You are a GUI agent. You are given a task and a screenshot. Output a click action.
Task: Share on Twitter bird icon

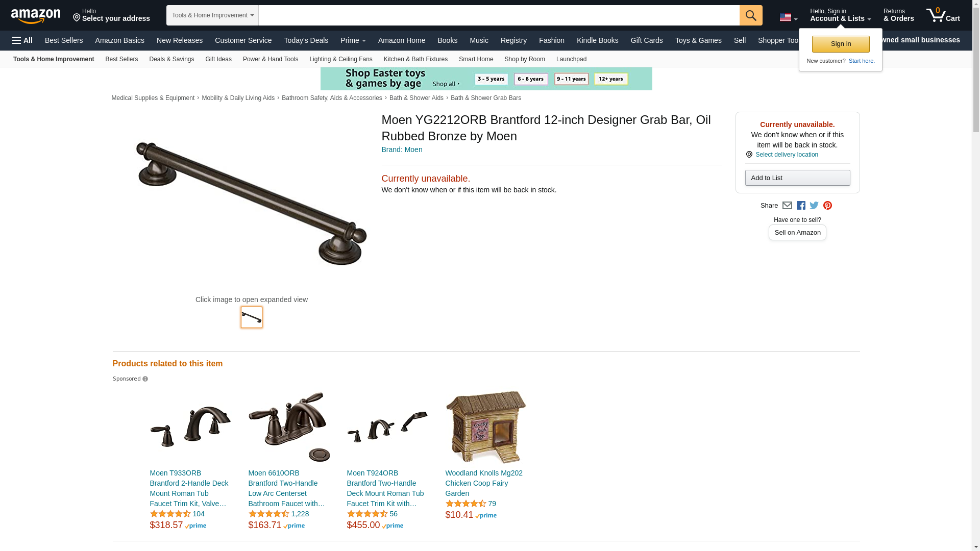(x=814, y=206)
